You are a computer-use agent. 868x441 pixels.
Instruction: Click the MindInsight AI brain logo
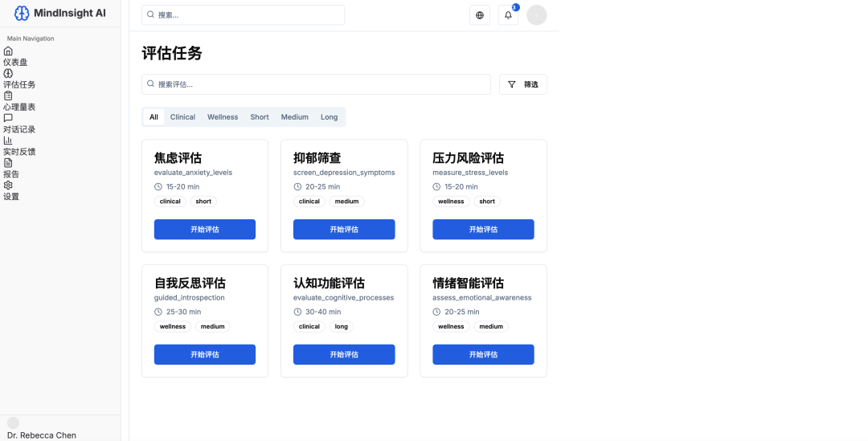[x=22, y=13]
